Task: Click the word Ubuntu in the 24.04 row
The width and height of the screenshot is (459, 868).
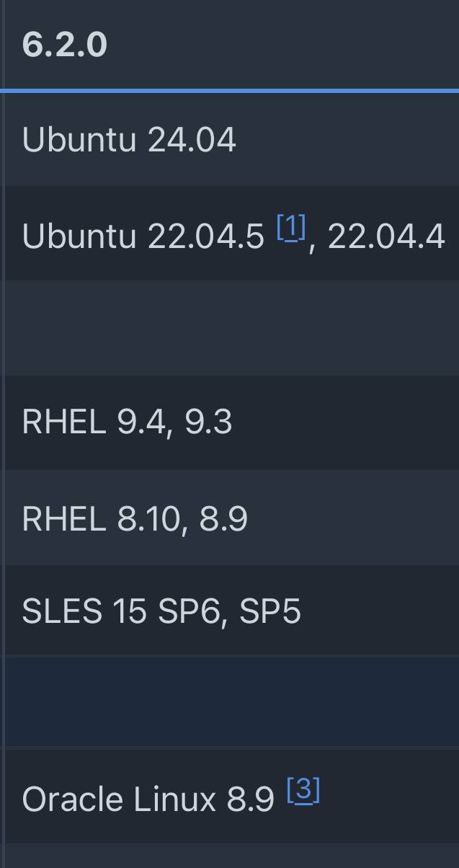Action: 79,139
